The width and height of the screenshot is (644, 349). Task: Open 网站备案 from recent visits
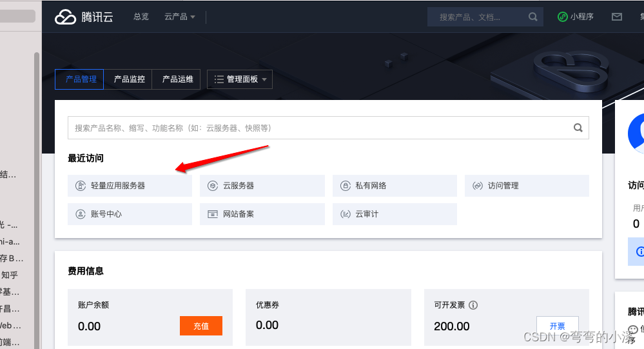click(262, 214)
